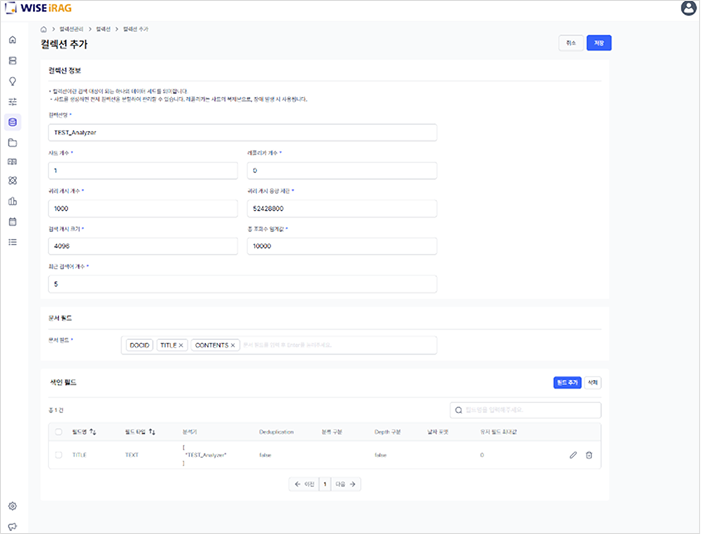This screenshot has height=534, width=701.
Task: Sort the table by field name column arrows
Action: pos(94,431)
